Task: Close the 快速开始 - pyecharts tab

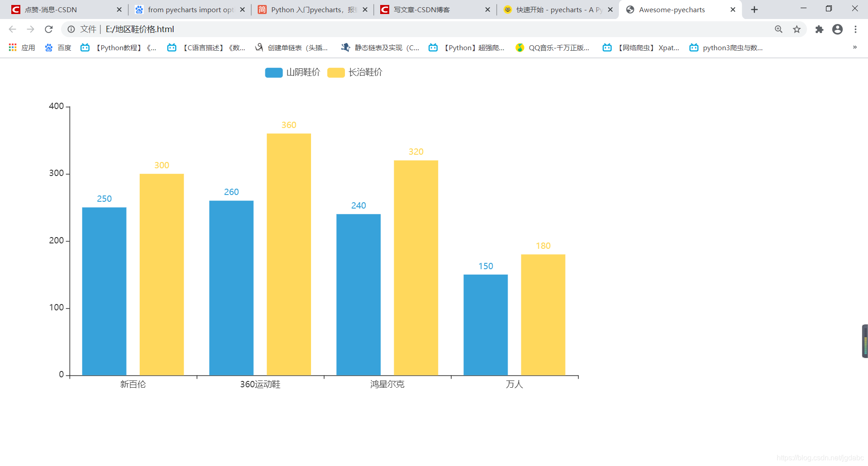Action: pos(610,10)
